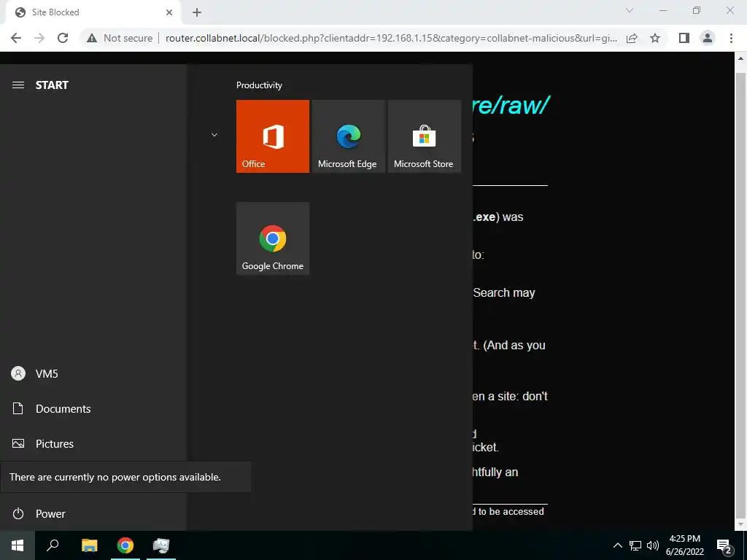Click the START label
Image resolution: width=747 pixels, height=560 pixels.
[52, 85]
